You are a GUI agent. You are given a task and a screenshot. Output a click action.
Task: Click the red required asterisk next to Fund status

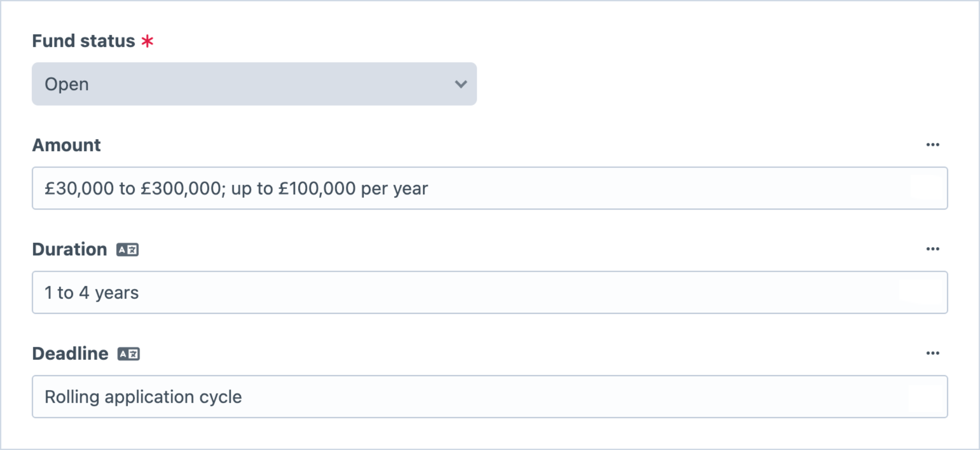(147, 41)
